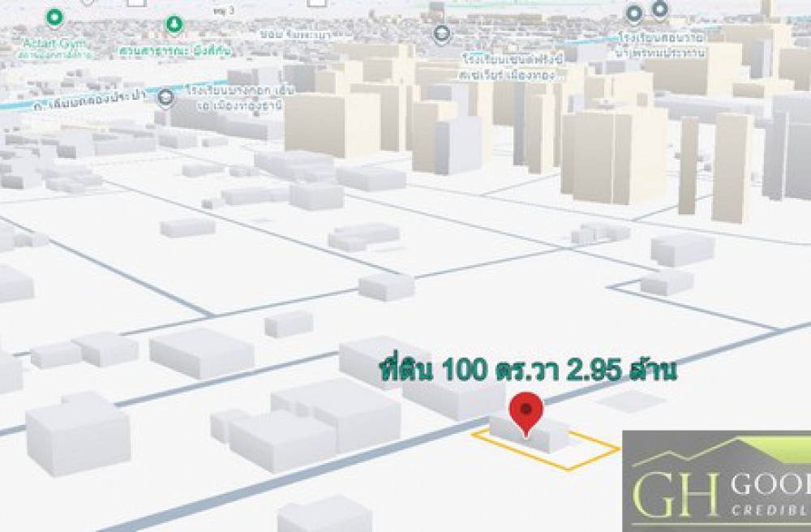Click the green Actart Gym map pin

tap(54, 16)
